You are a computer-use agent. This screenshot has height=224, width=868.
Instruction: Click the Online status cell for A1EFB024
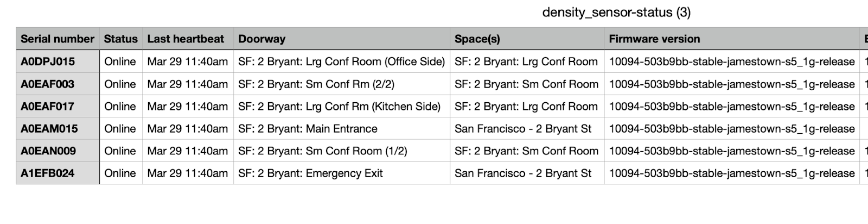[x=121, y=173]
